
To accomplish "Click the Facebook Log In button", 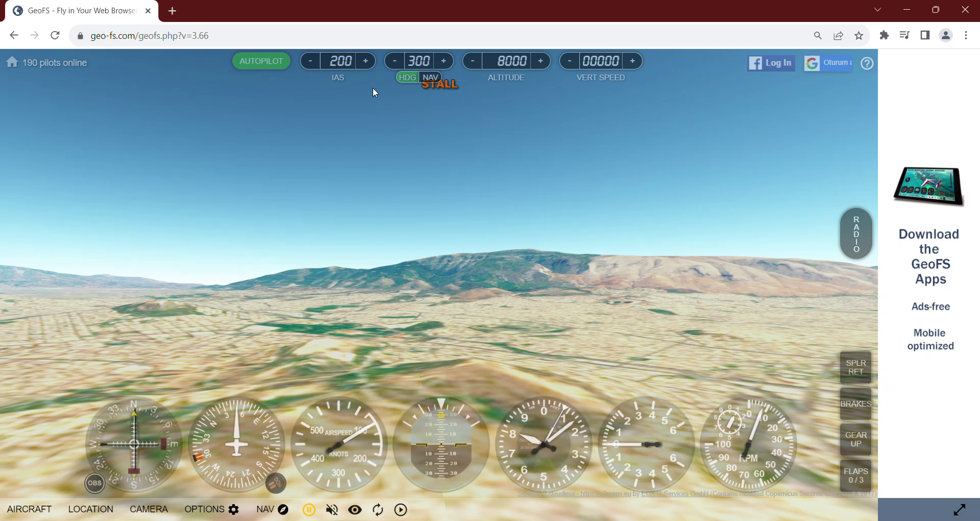I will click(x=771, y=63).
